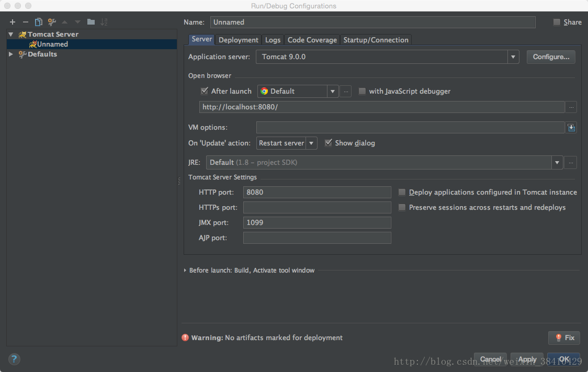This screenshot has height=372, width=588.
Task: Click the Tomcat Server tree label
Action: (x=53, y=35)
